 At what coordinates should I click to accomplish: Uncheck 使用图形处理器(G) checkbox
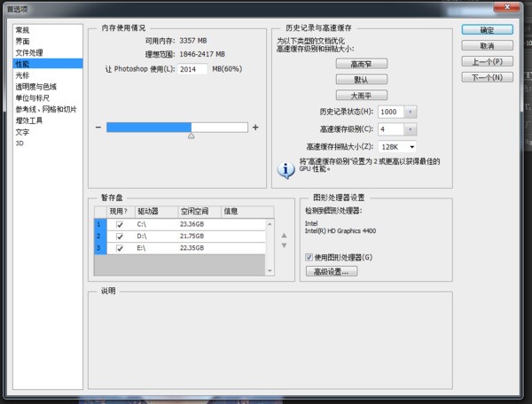[x=309, y=257]
